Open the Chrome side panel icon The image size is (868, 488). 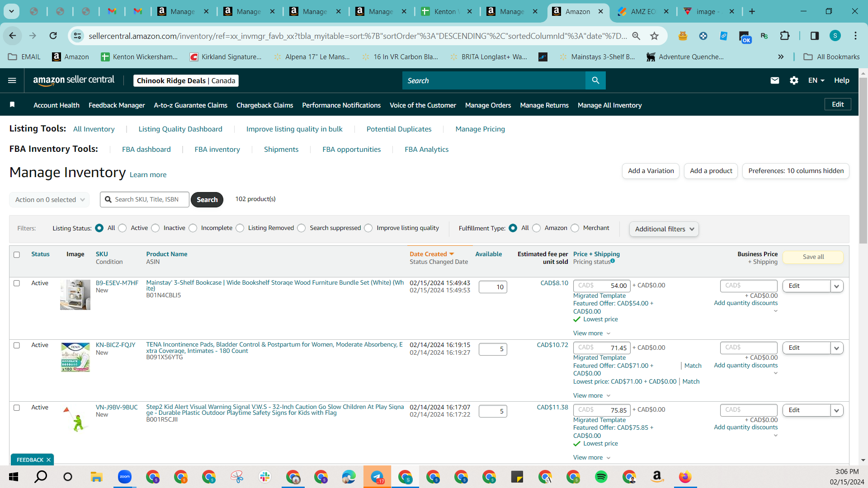815,36
